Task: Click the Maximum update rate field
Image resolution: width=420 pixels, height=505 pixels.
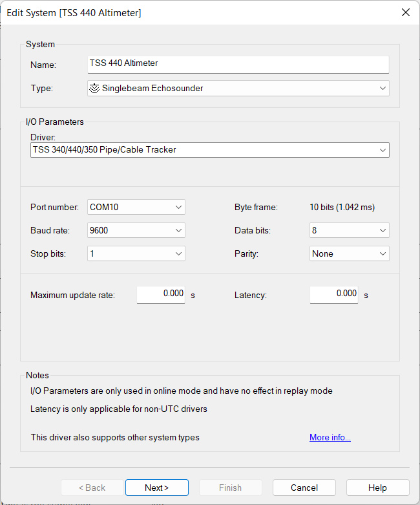Action: (x=160, y=294)
